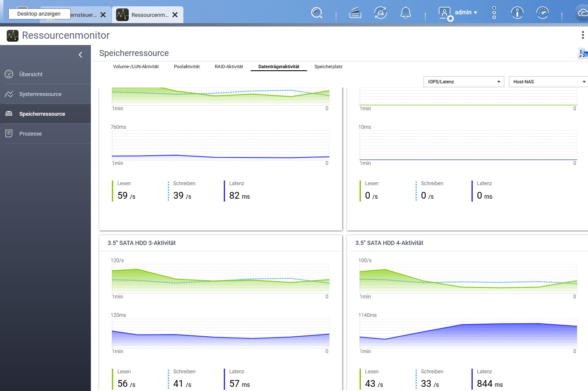The width and height of the screenshot is (588, 391).
Task: Open the Host-NAS dropdown
Action: tap(548, 82)
